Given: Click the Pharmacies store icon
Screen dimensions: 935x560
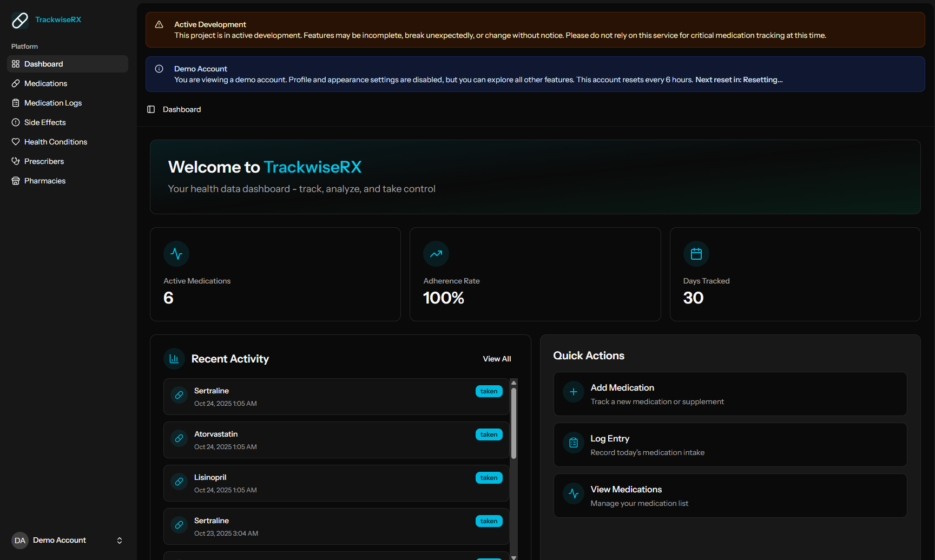Looking at the screenshot, I should 16,181.
